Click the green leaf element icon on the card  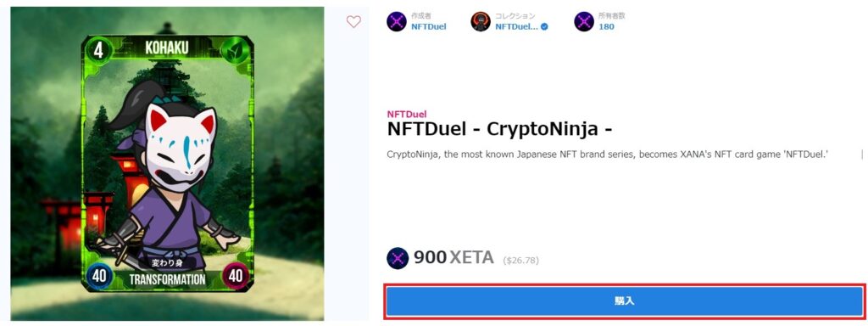[232, 52]
